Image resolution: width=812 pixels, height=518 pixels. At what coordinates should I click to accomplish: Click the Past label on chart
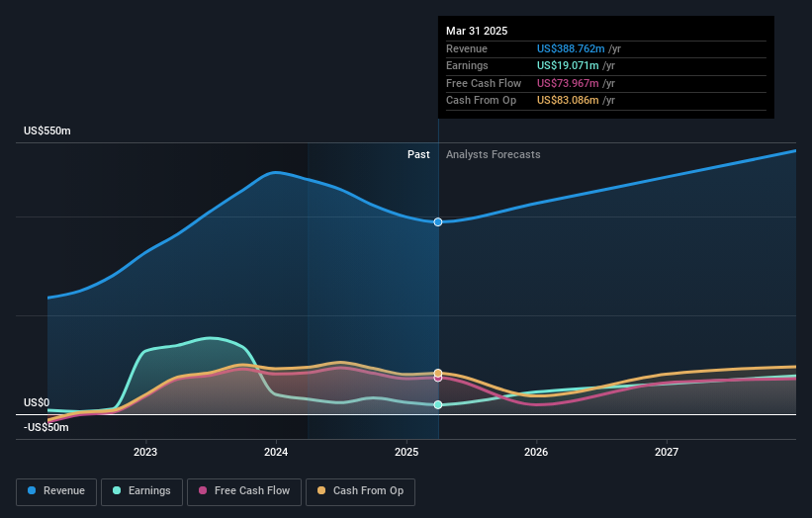pos(418,154)
